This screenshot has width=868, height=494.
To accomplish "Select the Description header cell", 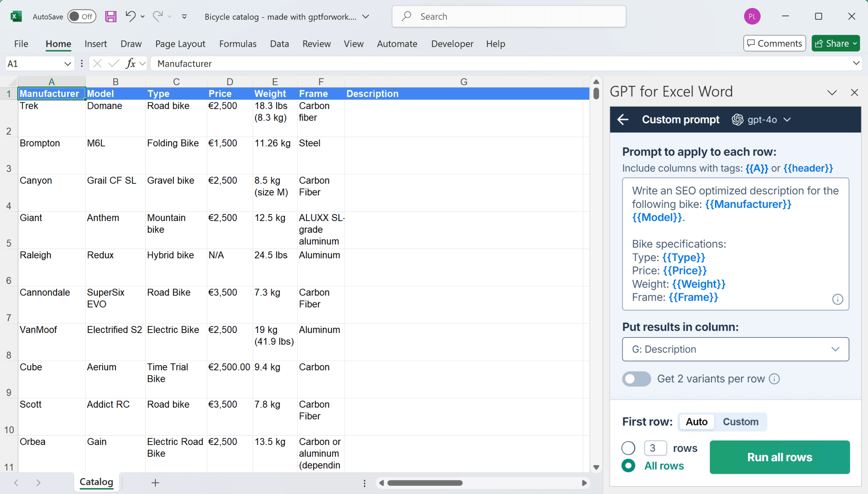I will (464, 94).
